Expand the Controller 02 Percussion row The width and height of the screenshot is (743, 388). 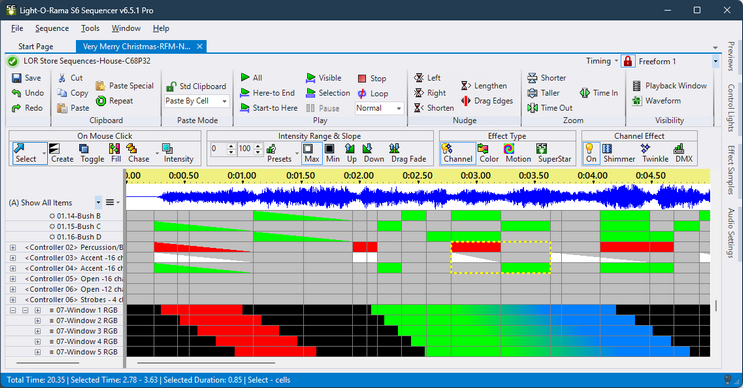coord(13,247)
